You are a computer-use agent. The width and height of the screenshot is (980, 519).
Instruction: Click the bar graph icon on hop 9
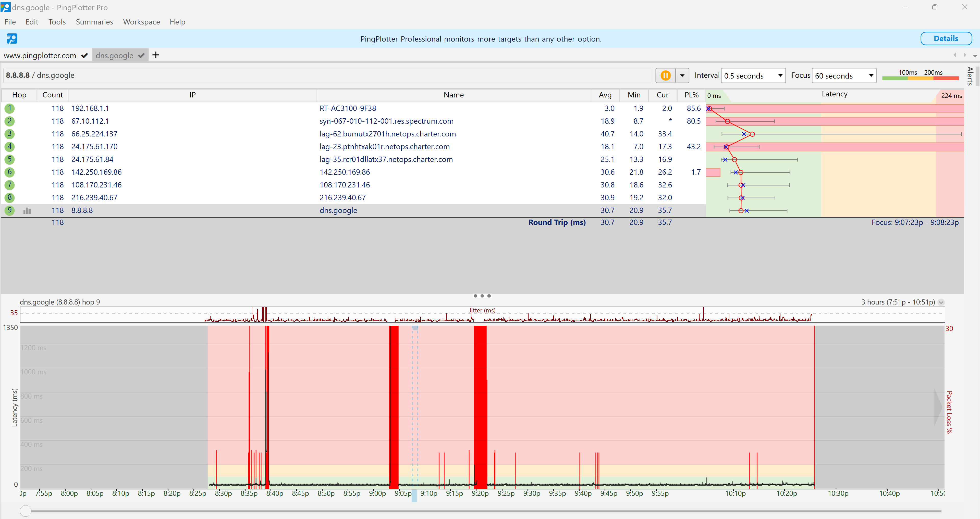tap(27, 211)
